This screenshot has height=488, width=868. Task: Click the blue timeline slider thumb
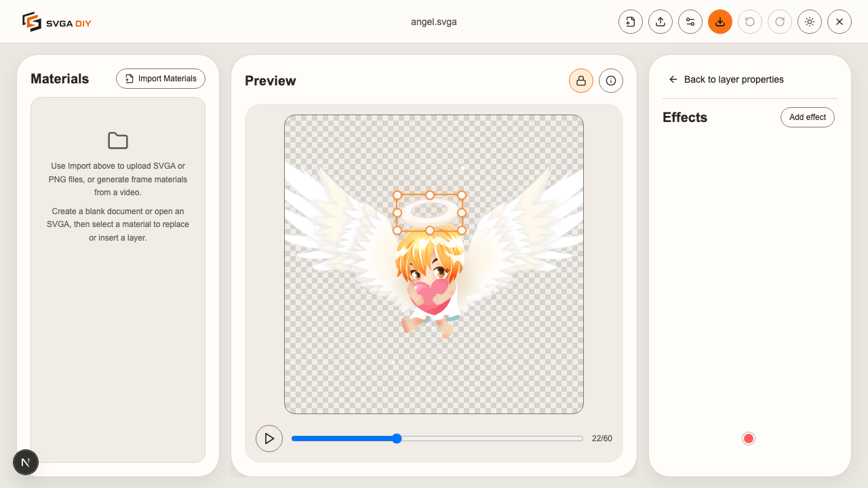coord(397,439)
